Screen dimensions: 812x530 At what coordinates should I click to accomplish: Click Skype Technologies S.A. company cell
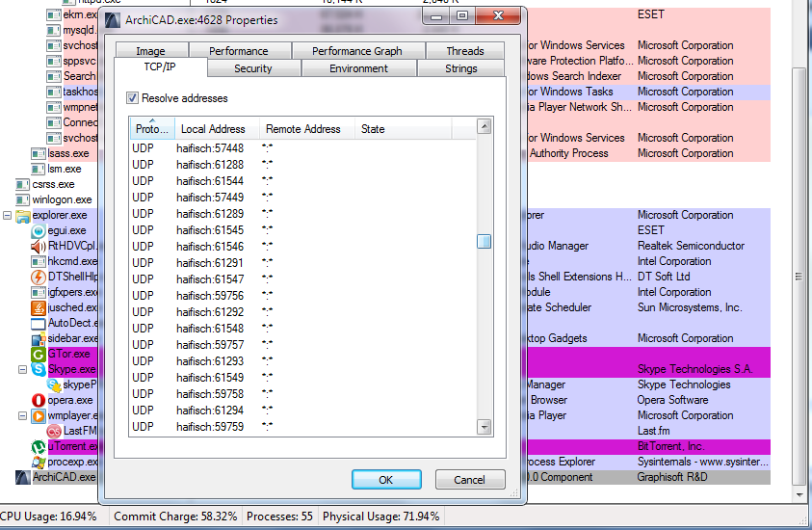point(694,369)
